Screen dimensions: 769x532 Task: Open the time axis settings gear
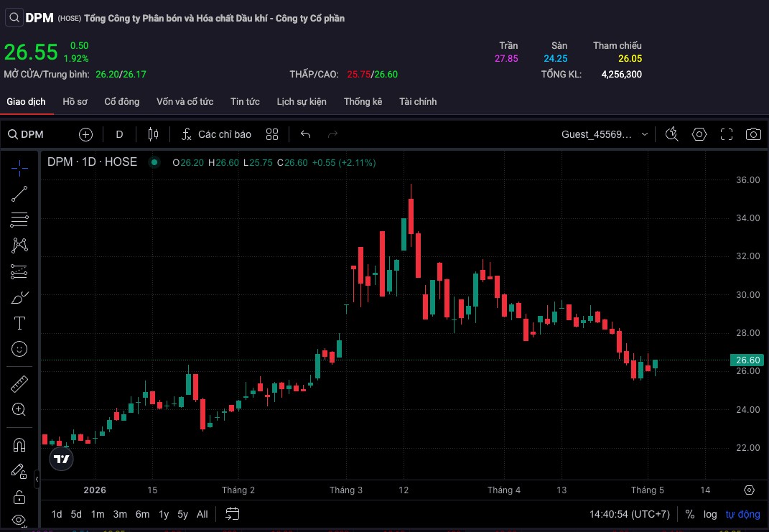point(749,490)
